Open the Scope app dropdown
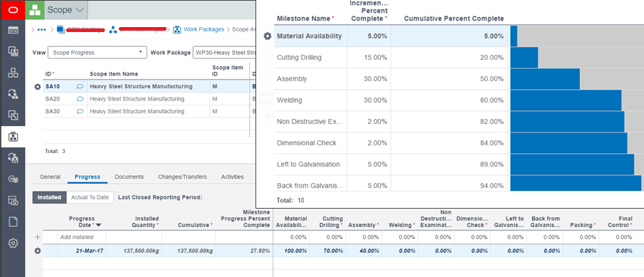Viewport: 644px width, 277px height. coord(65,10)
